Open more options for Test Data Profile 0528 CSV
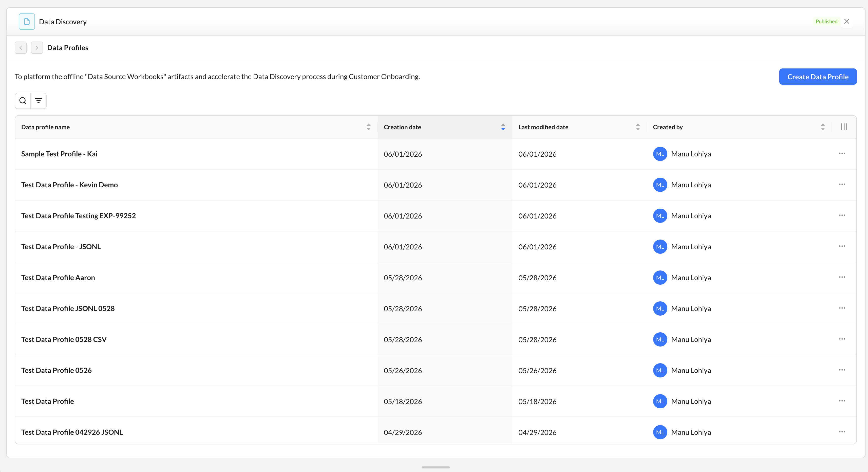The width and height of the screenshot is (868, 472). 842,339
